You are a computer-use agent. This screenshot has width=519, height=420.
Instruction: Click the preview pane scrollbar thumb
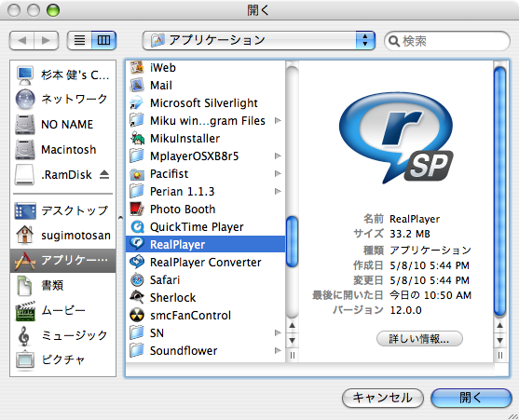[499, 192]
